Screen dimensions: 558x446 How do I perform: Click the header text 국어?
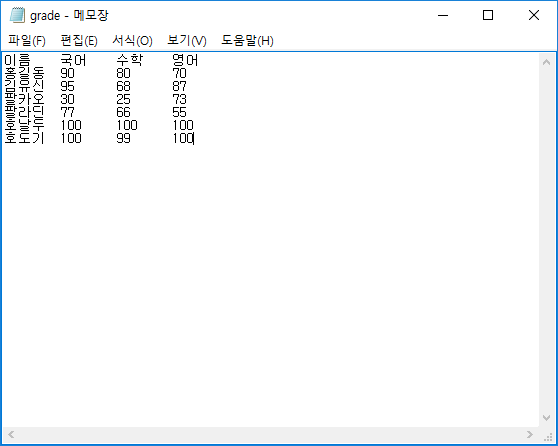point(73,60)
